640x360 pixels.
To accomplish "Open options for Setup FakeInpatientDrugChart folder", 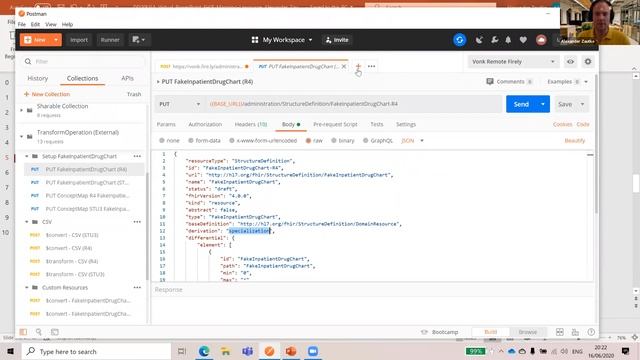I will pyautogui.click(x=137, y=156).
